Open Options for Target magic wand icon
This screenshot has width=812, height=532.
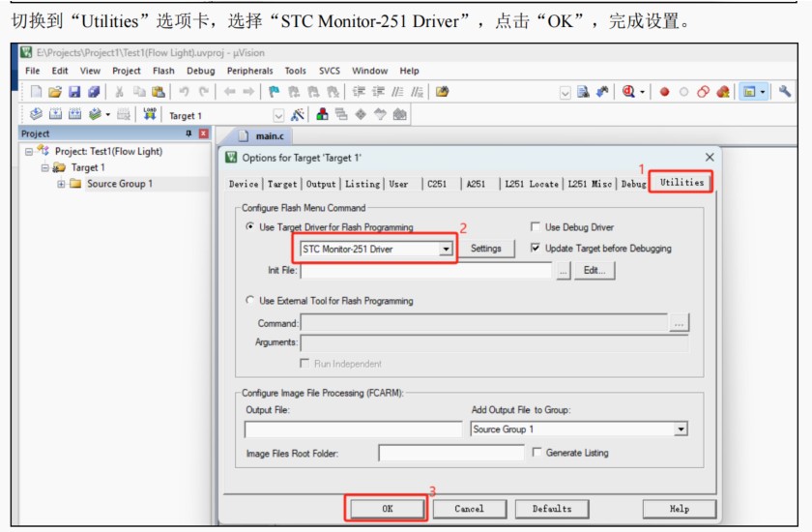pos(297,114)
